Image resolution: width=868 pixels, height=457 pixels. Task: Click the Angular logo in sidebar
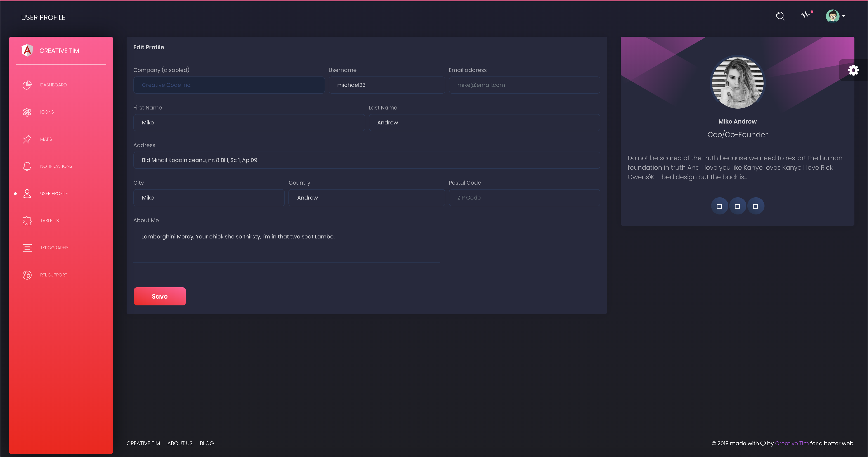[x=27, y=51]
